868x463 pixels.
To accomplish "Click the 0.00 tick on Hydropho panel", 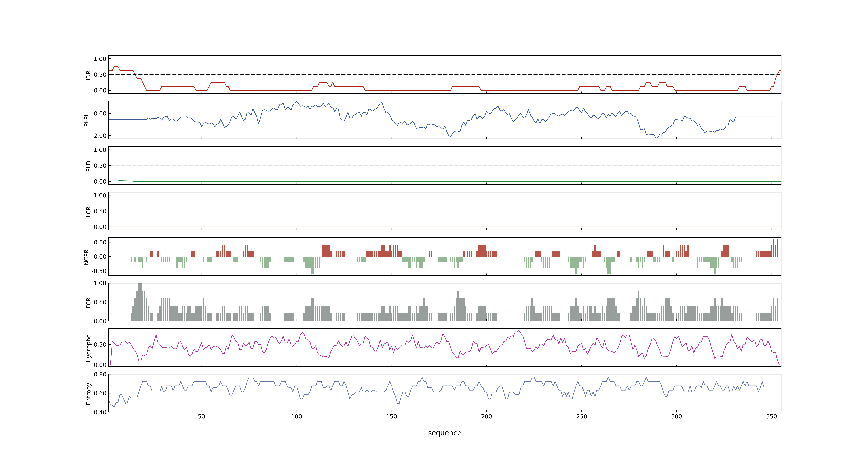I will pos(100,365).
